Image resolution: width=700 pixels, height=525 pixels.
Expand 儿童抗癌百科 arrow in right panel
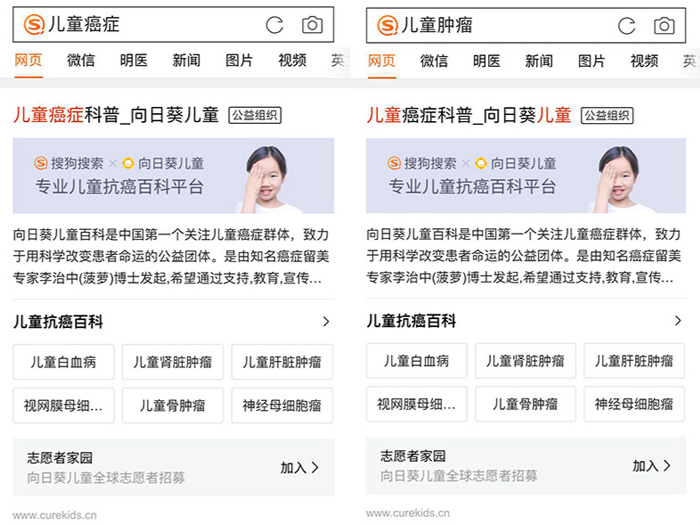(x=678, y=321)
